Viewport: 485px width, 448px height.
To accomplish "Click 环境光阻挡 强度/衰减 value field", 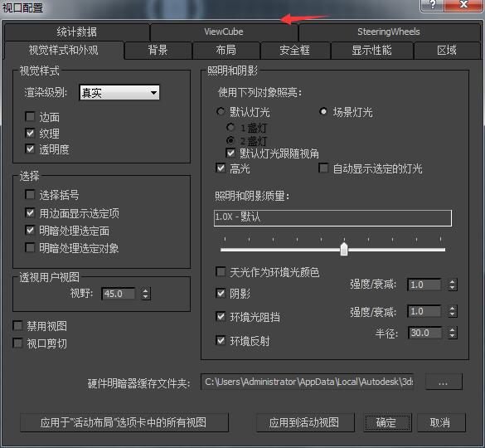I will point(424,311).
